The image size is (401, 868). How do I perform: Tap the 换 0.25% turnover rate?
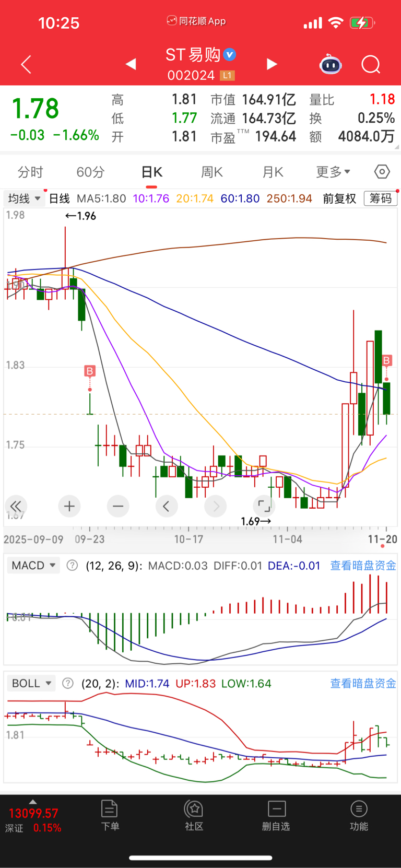[x=352, y=118]
